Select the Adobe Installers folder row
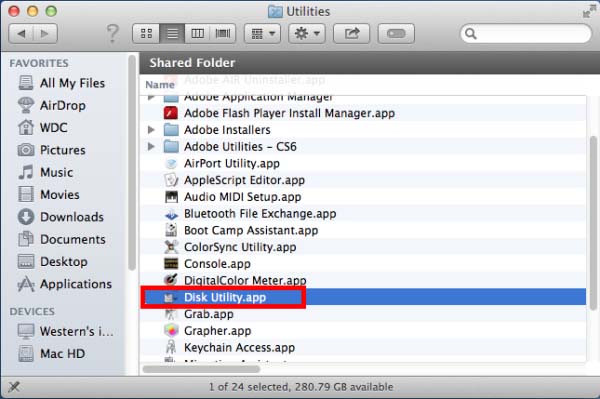This screenshot has height=399, width=600. point(363,130)
